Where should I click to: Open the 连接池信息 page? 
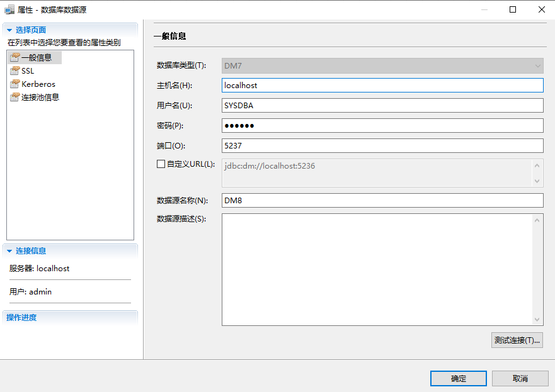click(35, 97)
